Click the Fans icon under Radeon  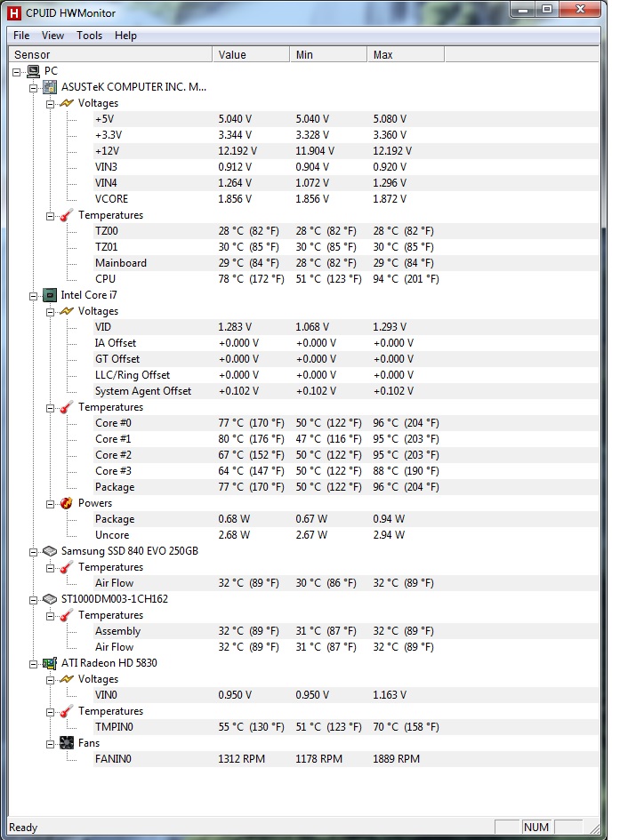(67, 743)
